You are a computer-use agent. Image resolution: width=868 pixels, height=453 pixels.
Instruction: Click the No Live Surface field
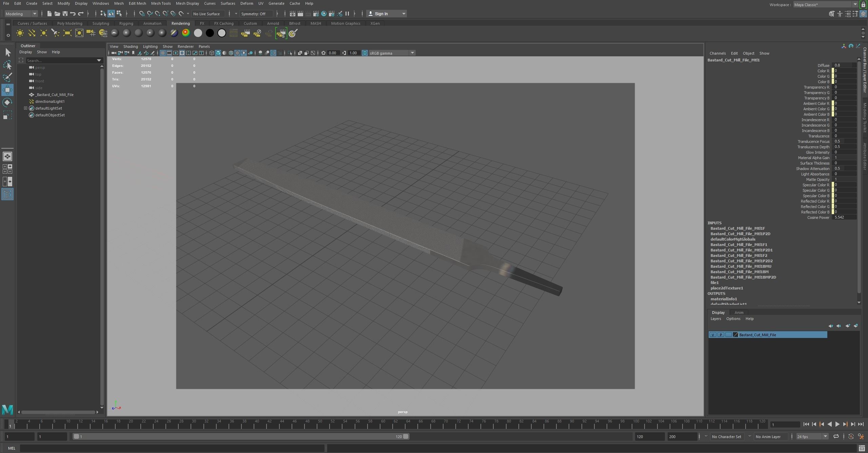click(x=208, y=14)
